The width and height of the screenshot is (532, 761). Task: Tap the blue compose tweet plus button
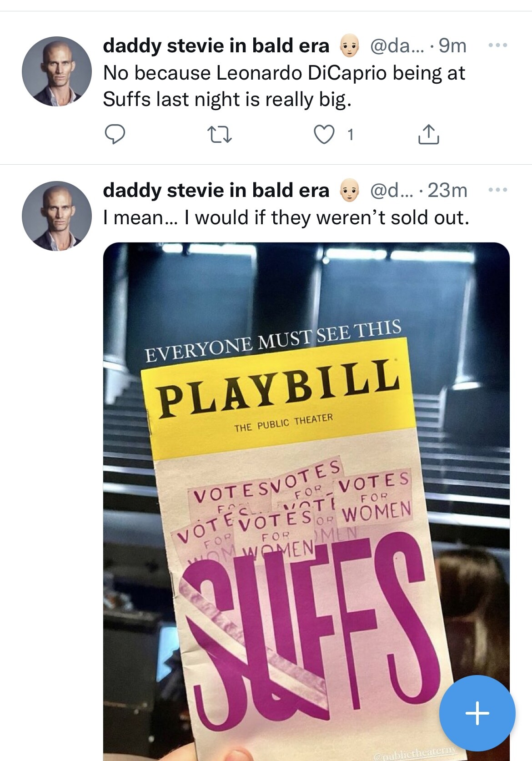pyautogui.click(x=477, y=713)
